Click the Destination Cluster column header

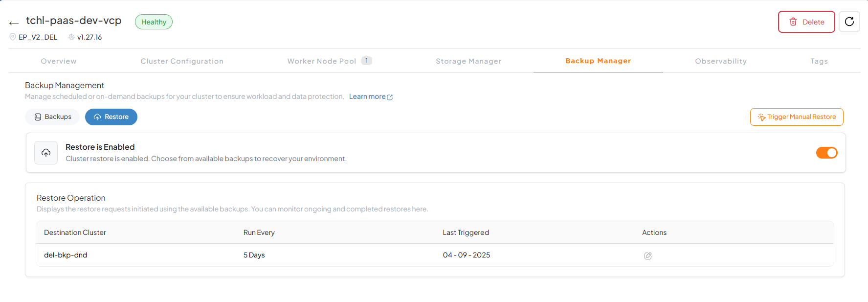tap(75, 232)
